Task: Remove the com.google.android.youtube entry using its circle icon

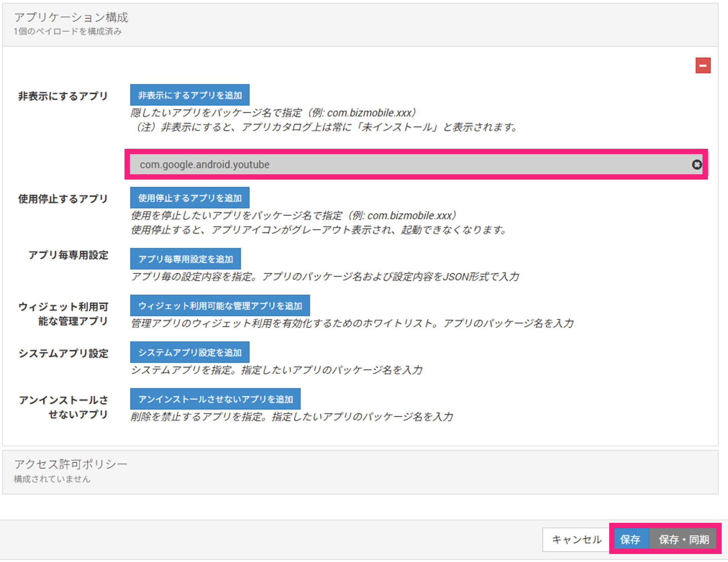Action: 696,164
